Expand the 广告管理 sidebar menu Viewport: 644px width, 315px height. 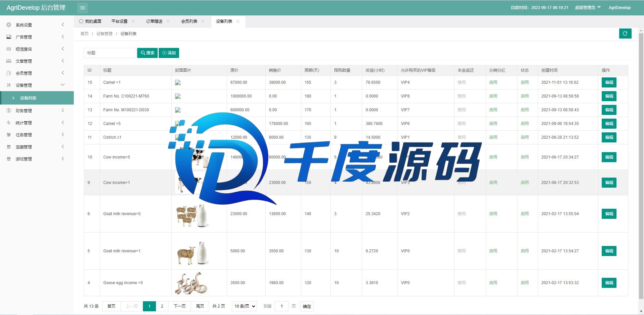[x=63, y=37]
